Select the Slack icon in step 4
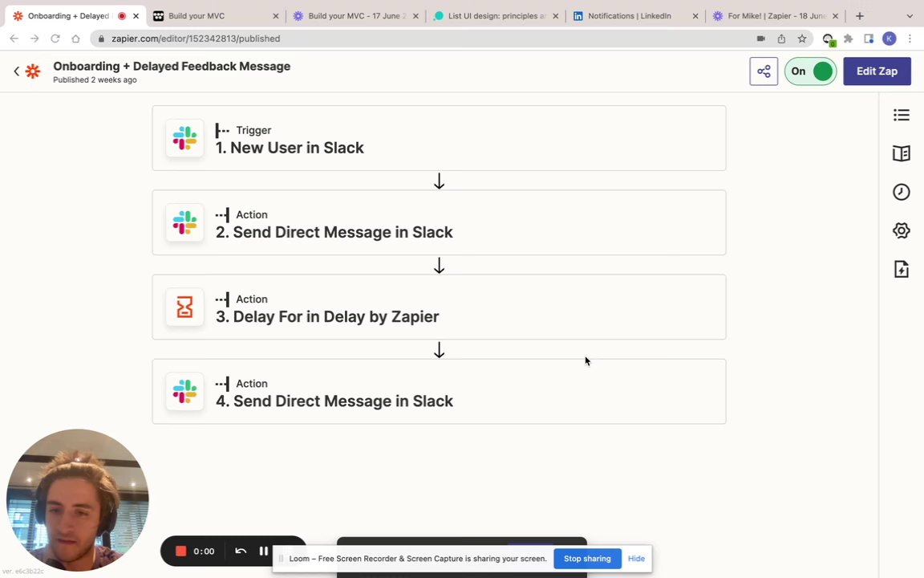Image resolution: width=924 pixels, height=578 pixels. click(x=184, y=391)
